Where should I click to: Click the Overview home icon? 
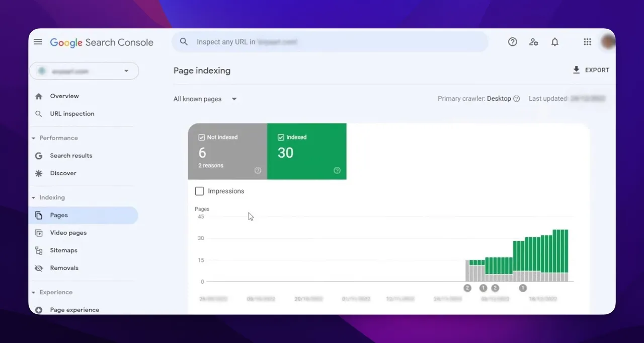tap(39, 96)
